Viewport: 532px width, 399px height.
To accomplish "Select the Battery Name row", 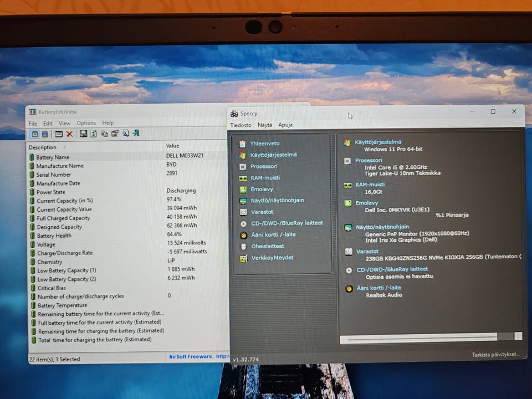I will [x=127, y=157].
